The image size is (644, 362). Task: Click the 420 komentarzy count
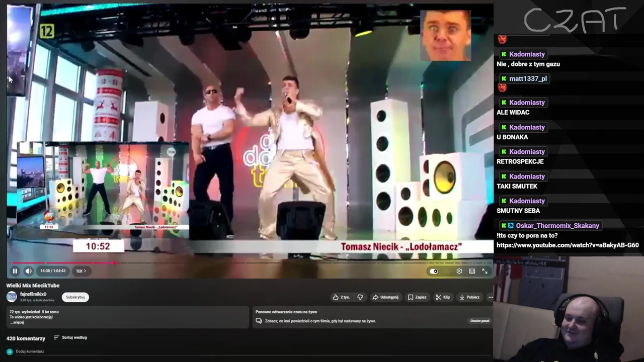pos(26,338)
